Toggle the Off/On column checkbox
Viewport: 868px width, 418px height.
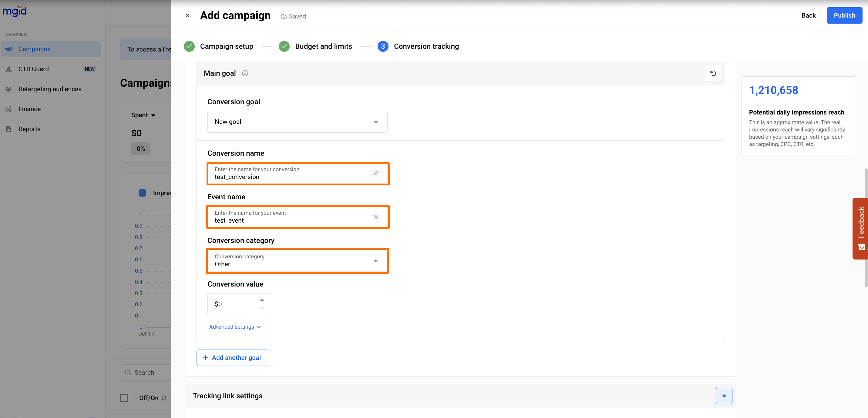pos(124,398)
